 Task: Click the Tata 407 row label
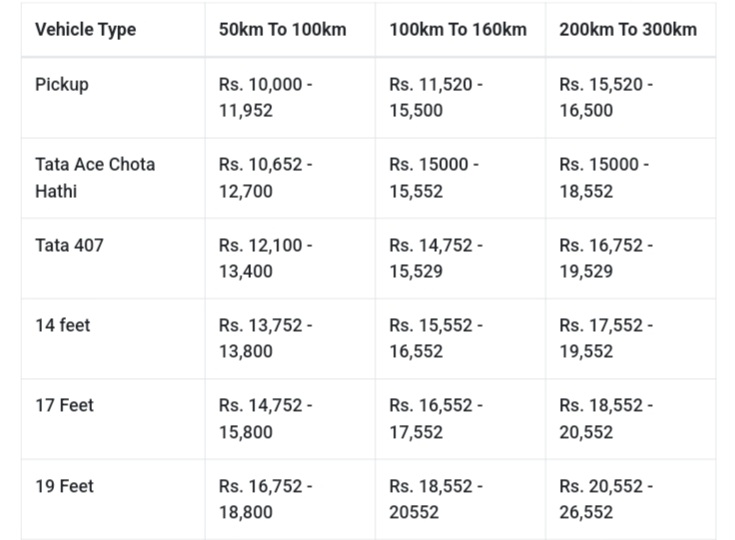pos(69,245)
